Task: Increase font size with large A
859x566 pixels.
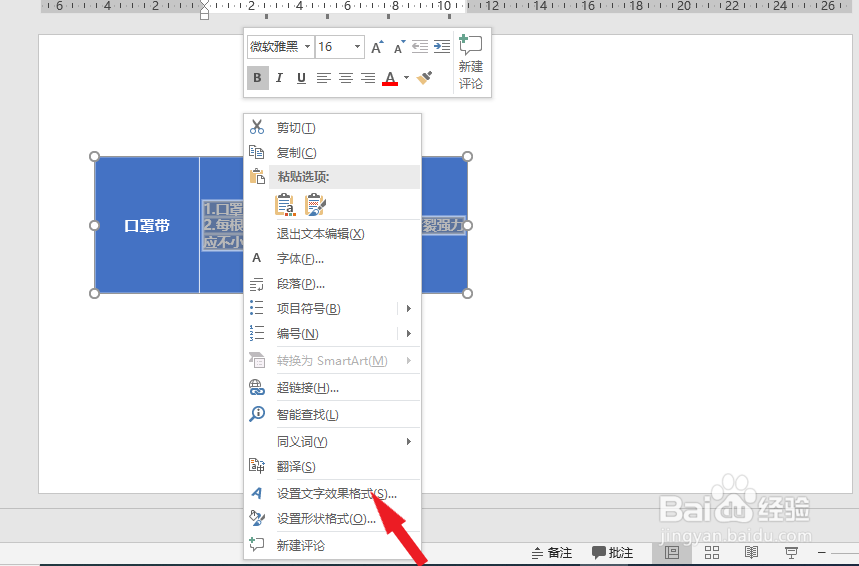Action: [377, 47]
